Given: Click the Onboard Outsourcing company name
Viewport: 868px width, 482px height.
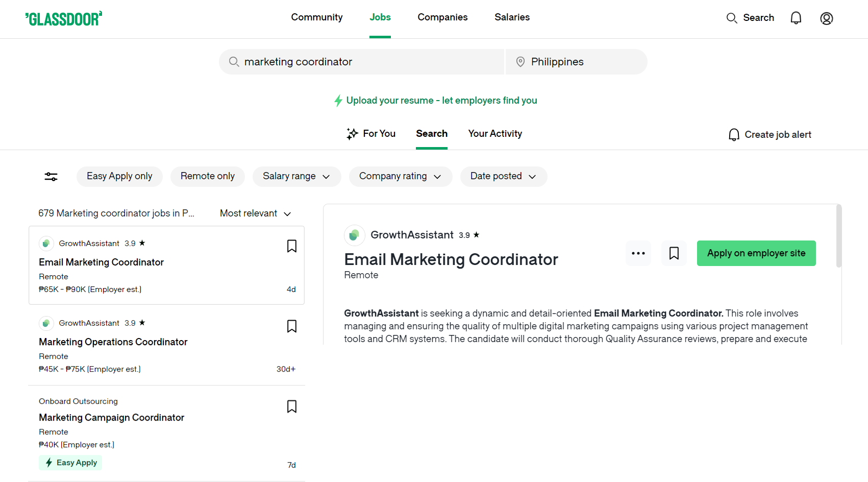Looking at the screenshot, I should 78,401.
